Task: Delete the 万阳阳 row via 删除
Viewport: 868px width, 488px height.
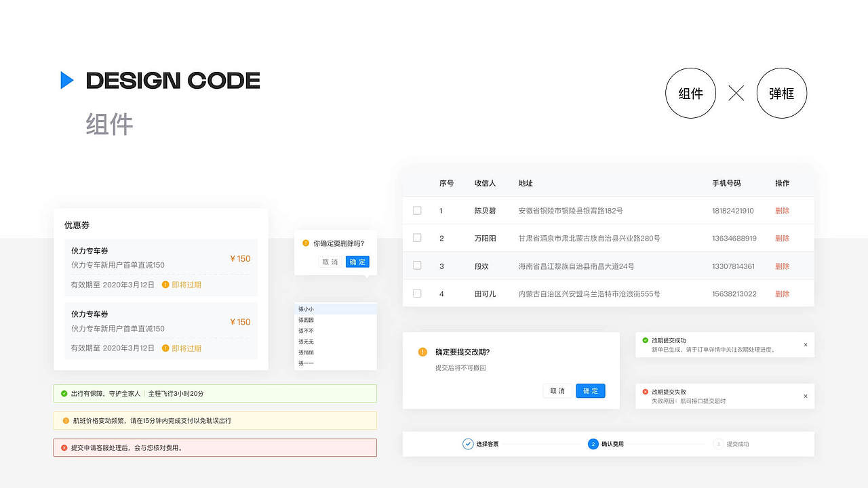Action: 782,239
